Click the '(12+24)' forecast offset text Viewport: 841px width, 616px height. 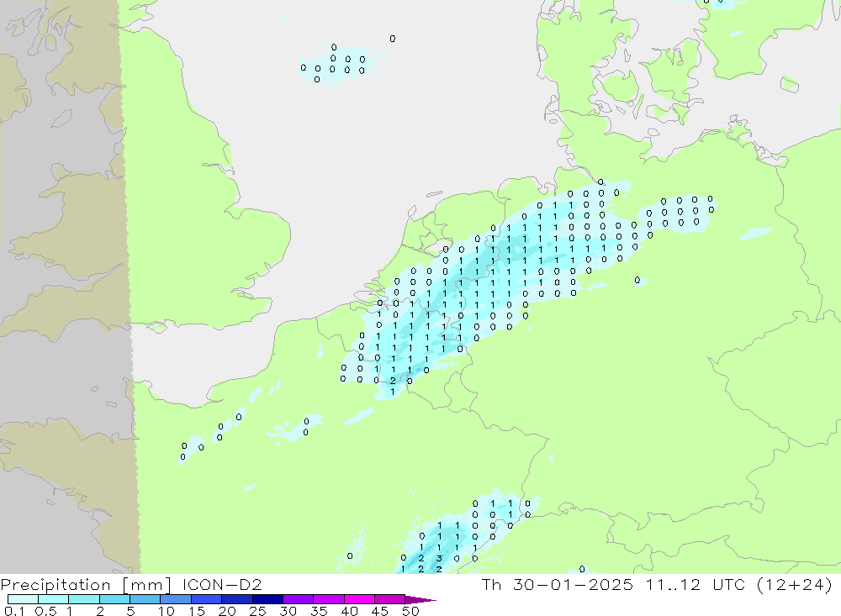tap(795, 584)
